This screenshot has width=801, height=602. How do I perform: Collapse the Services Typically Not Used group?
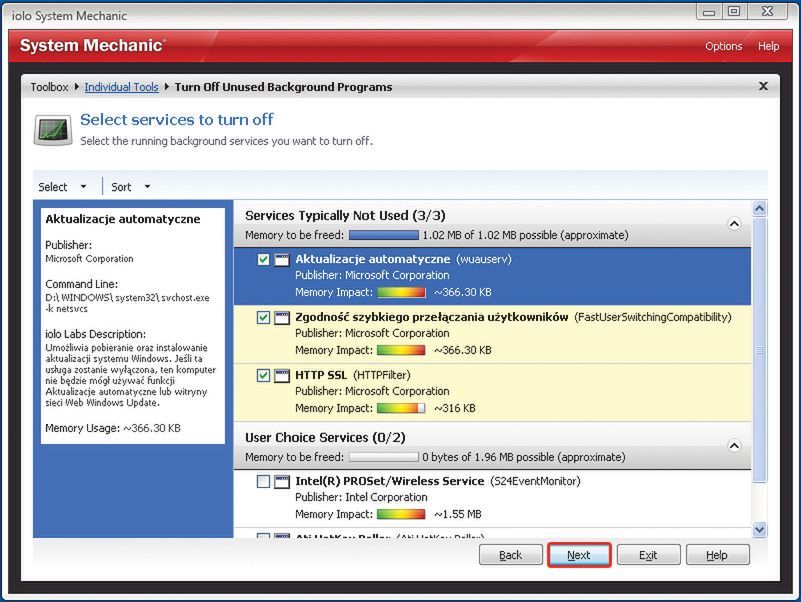[734, 224]
